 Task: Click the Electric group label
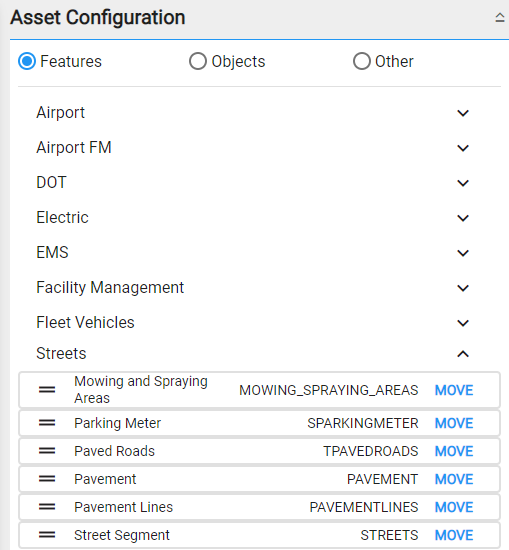[x=62, y=217]
